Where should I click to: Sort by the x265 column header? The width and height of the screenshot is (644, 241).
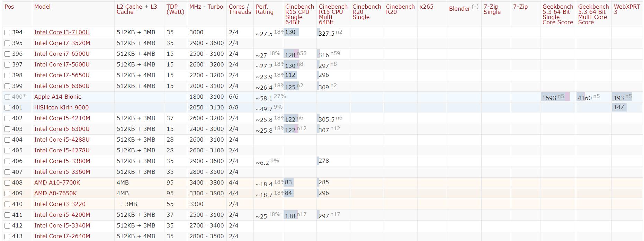coord(426,7)
